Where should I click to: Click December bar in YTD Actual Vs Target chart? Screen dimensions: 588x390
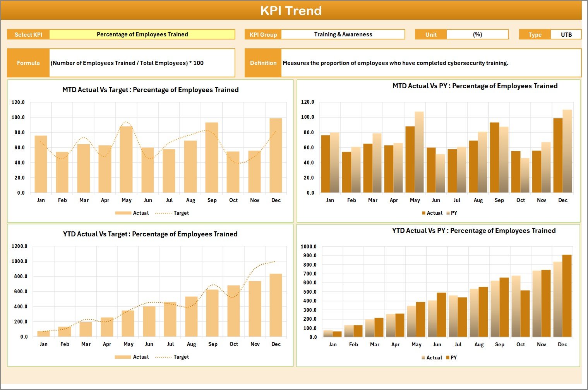tap(276, 305)
